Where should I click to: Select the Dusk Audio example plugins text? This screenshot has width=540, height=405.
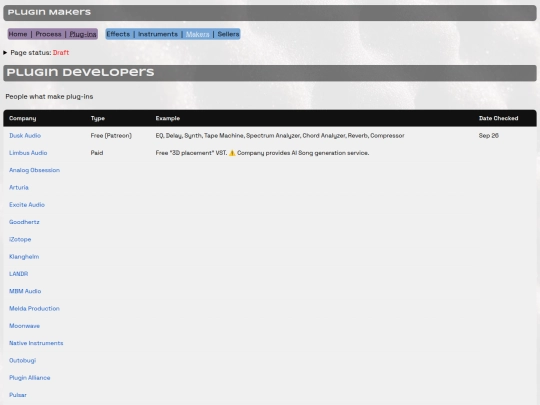click(280, 136)
